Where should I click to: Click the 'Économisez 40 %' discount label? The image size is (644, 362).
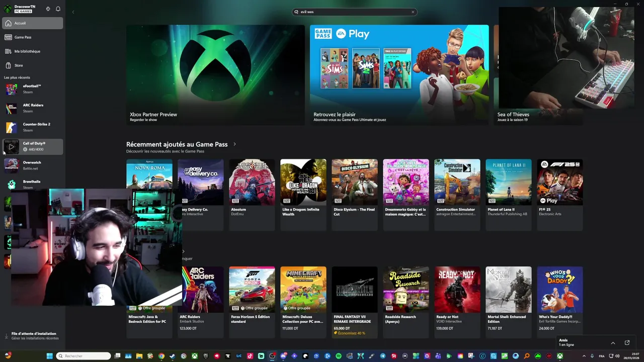[350, 333]
